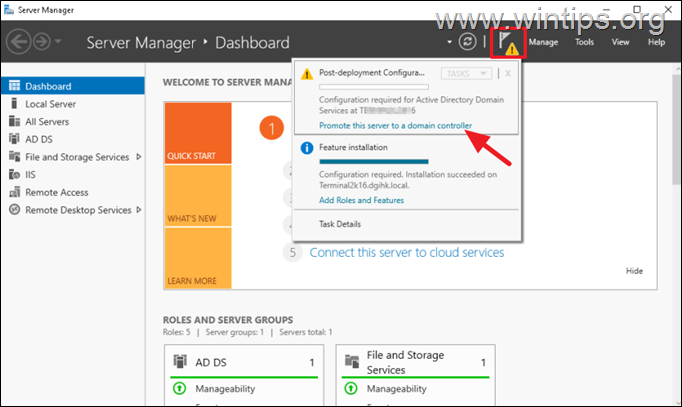Go back with the navigation back arrow
The height and width of the screenshot is (407, 682).
tap(18, 42)
